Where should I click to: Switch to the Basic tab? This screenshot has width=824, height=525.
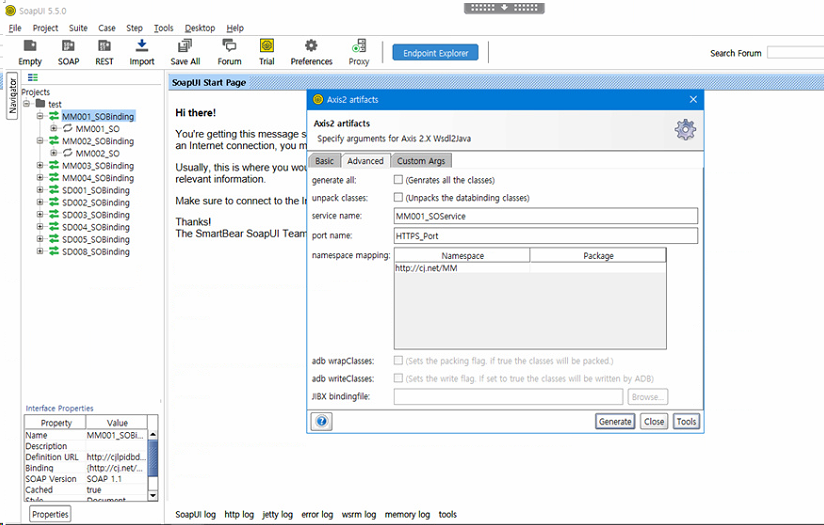(324, 161)
